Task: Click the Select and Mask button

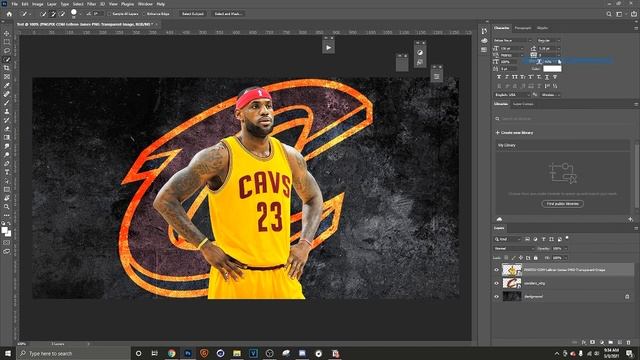Action: (x=228, y=14)
